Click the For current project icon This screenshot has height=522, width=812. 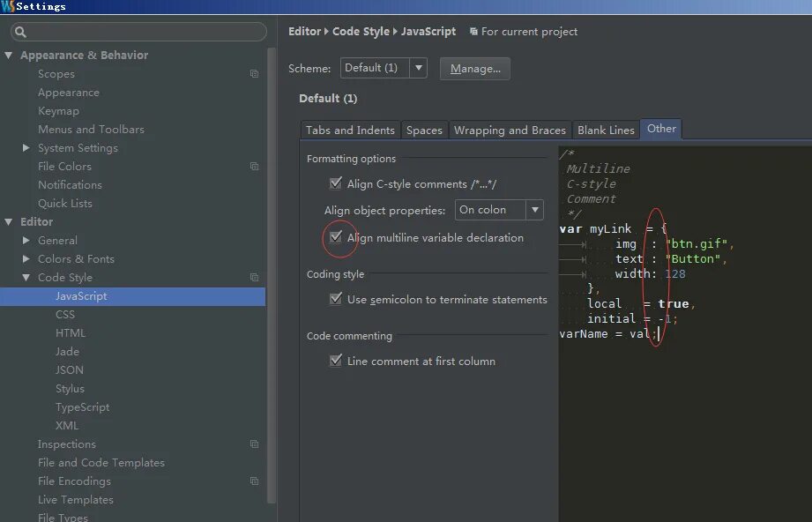[473, 32]
